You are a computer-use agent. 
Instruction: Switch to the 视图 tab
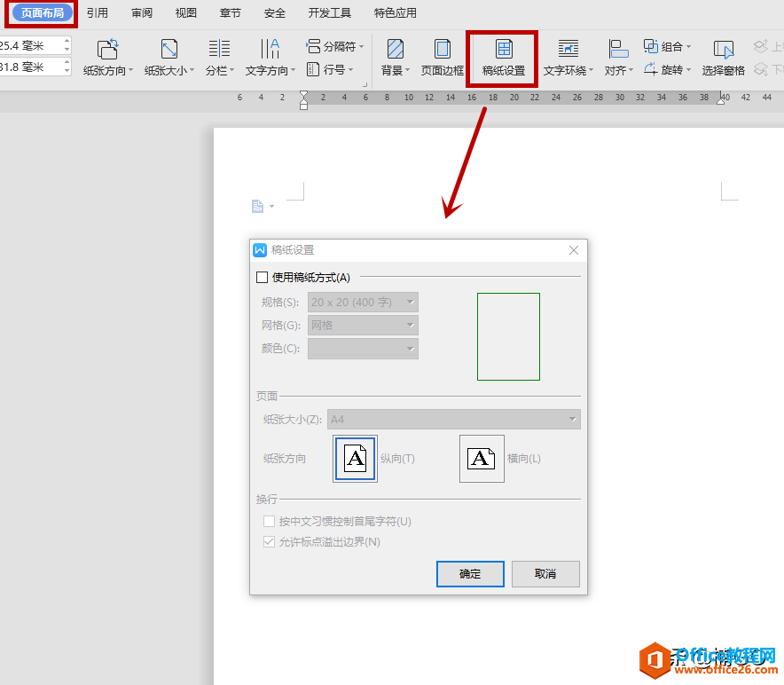click(186, 13)
